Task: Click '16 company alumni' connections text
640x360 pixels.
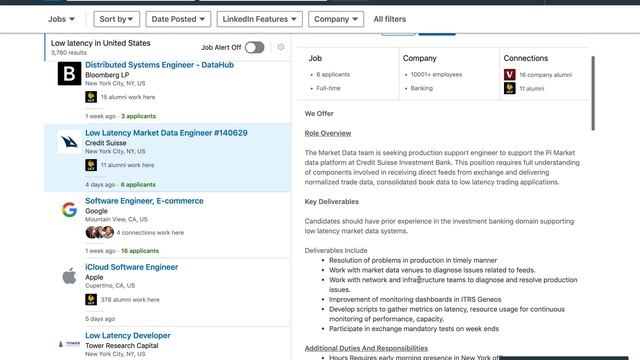Action: (545, 75)
